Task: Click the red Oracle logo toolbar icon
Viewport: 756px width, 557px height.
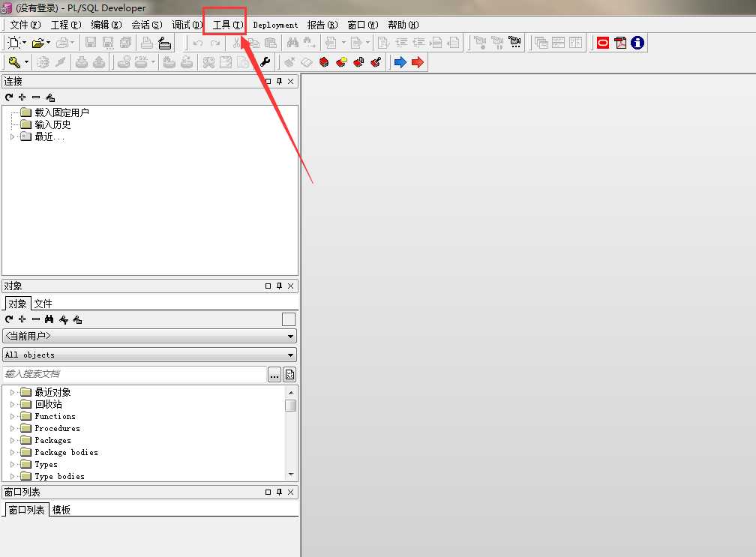Action: pos(603,43)
